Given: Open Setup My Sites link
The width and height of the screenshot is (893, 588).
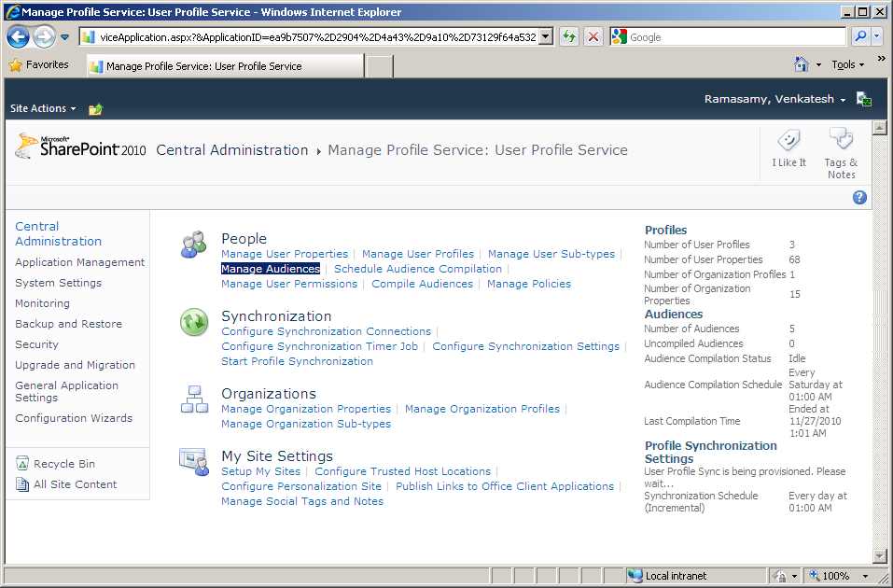Looking at the screenshot, I should tap(260, 471).
